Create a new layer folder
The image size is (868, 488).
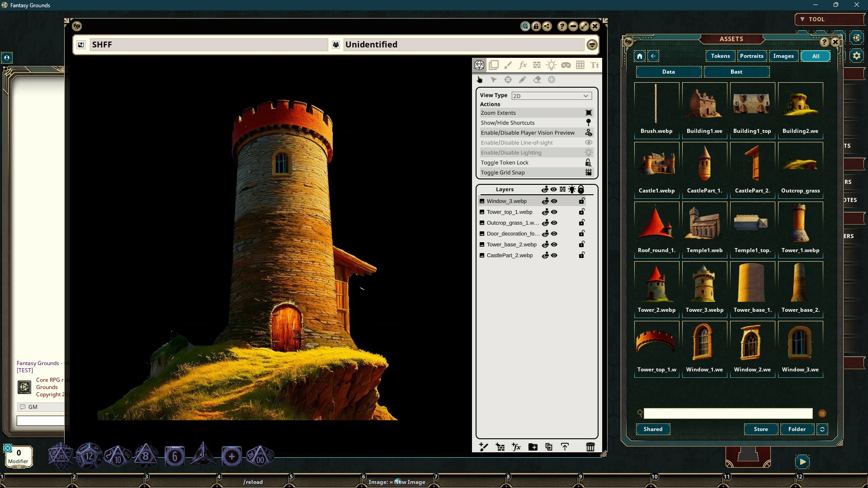click(x=533, y=447)
